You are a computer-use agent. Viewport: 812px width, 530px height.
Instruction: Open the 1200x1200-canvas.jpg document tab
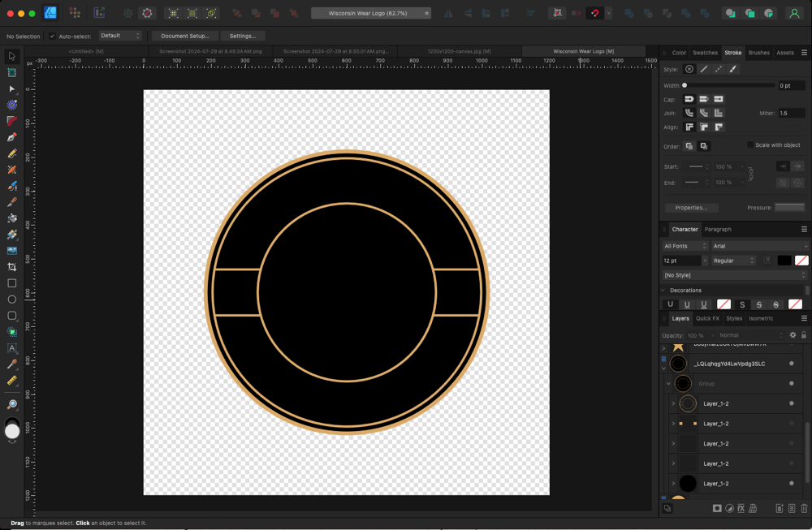tap(458, 51)
